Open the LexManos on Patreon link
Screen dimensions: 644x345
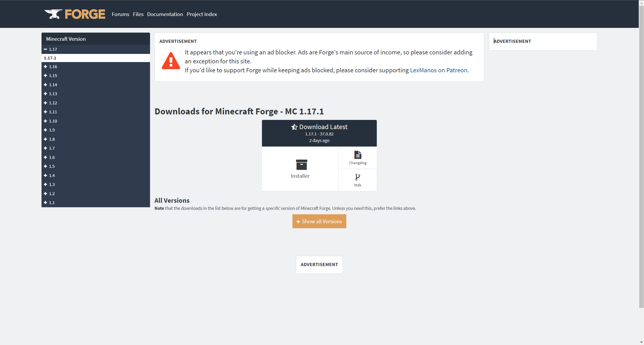pos(439,70)
